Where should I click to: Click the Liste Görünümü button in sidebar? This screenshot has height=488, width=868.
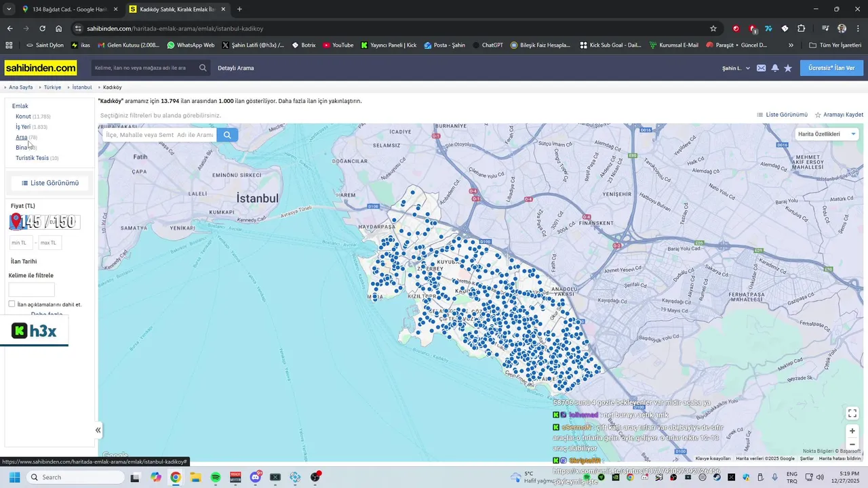coord(50,183)
